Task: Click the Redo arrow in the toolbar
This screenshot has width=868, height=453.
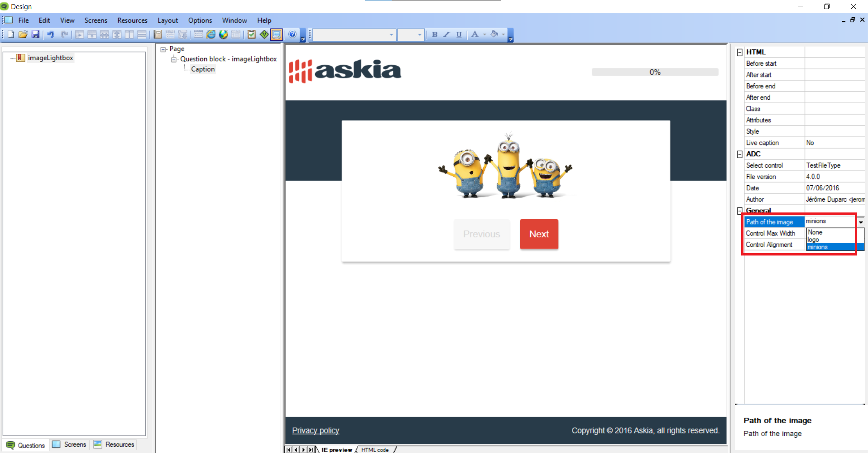Action: pos(64,34)
